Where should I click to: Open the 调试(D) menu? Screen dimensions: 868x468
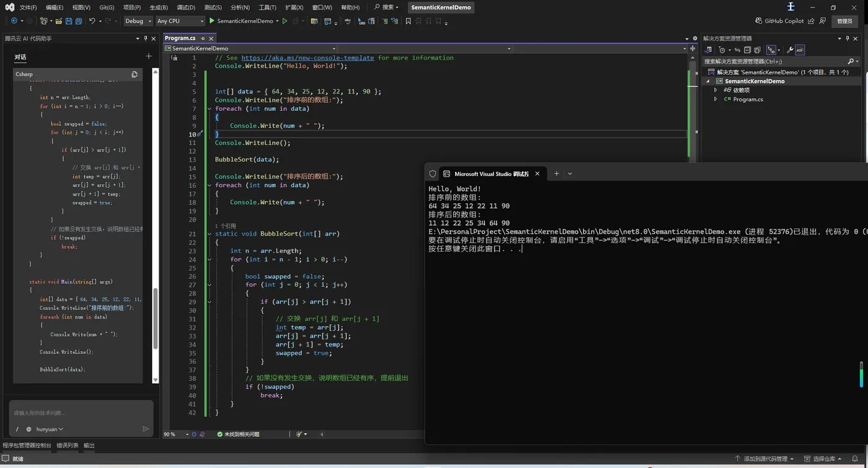[x=185, y=7]
